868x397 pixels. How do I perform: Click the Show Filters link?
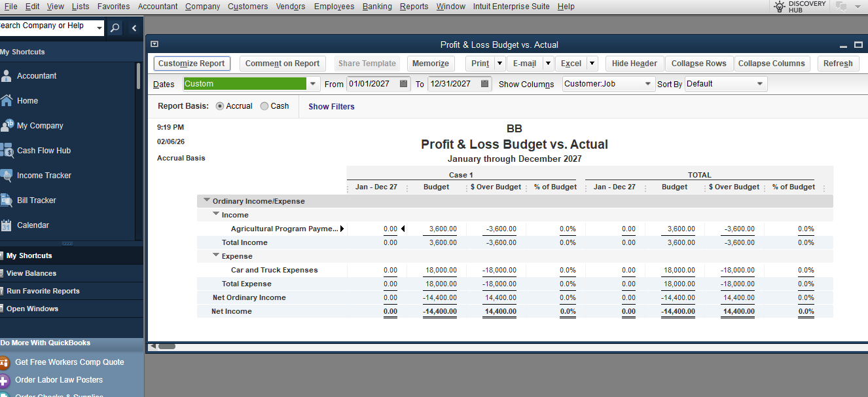click(x=331, y=107)
